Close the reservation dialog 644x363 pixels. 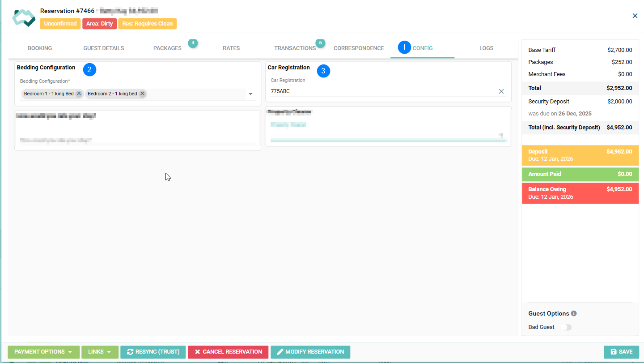tap(635, 16)
